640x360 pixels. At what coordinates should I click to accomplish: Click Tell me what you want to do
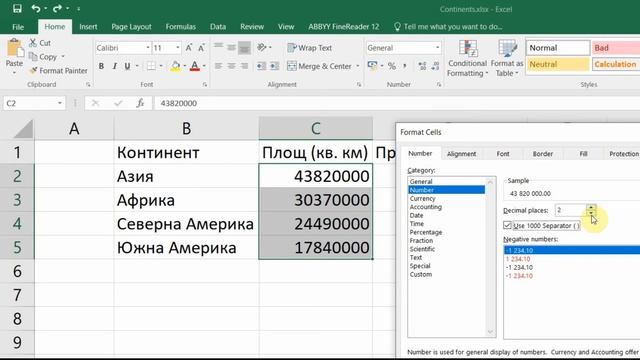pos(448,27)
